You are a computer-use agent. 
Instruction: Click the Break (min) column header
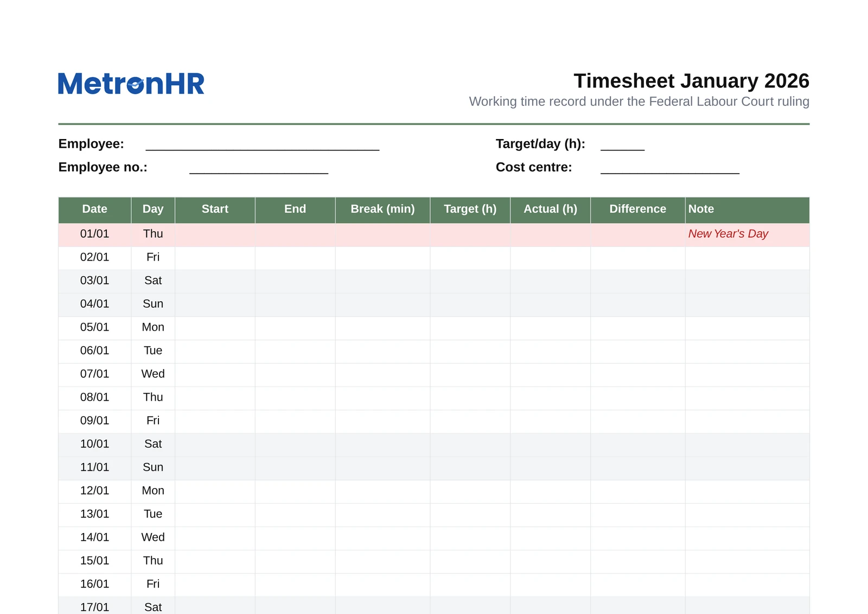[382, 210]
